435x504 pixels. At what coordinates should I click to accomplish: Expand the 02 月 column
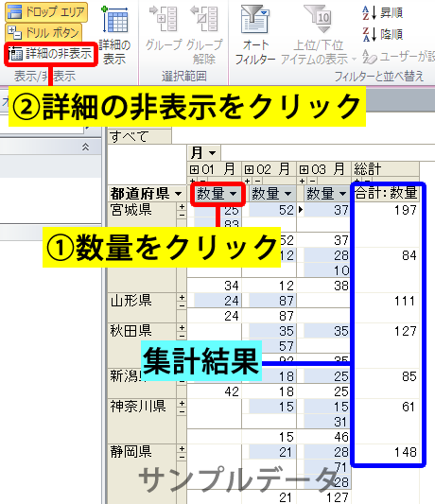[249, 169]
